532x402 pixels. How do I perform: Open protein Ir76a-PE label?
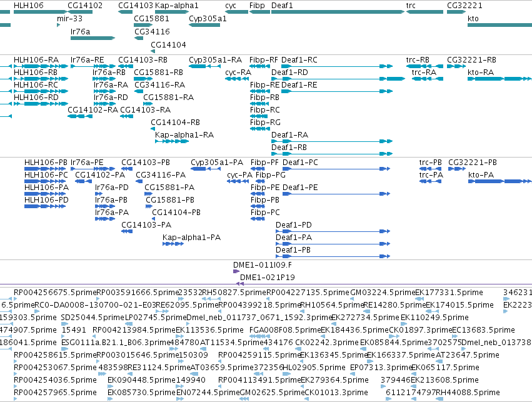[x=87, y=163]
